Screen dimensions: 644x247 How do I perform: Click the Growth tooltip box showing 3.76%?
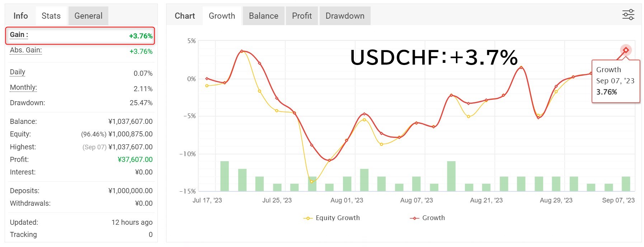615,81
